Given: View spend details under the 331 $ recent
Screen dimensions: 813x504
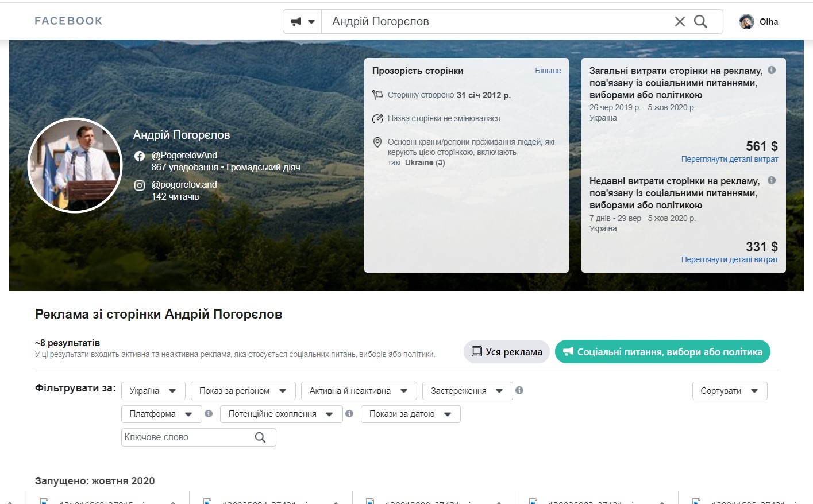Looking at the screenshot, I should coord(730,259).
